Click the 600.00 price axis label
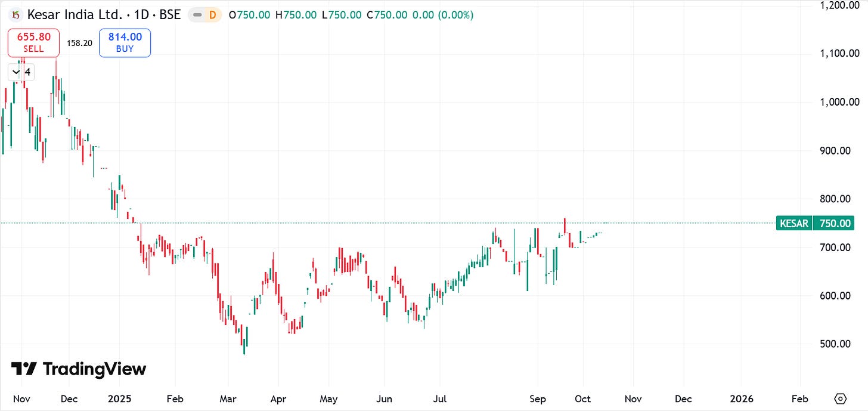The image size is (868, 411). pos(835,295)
